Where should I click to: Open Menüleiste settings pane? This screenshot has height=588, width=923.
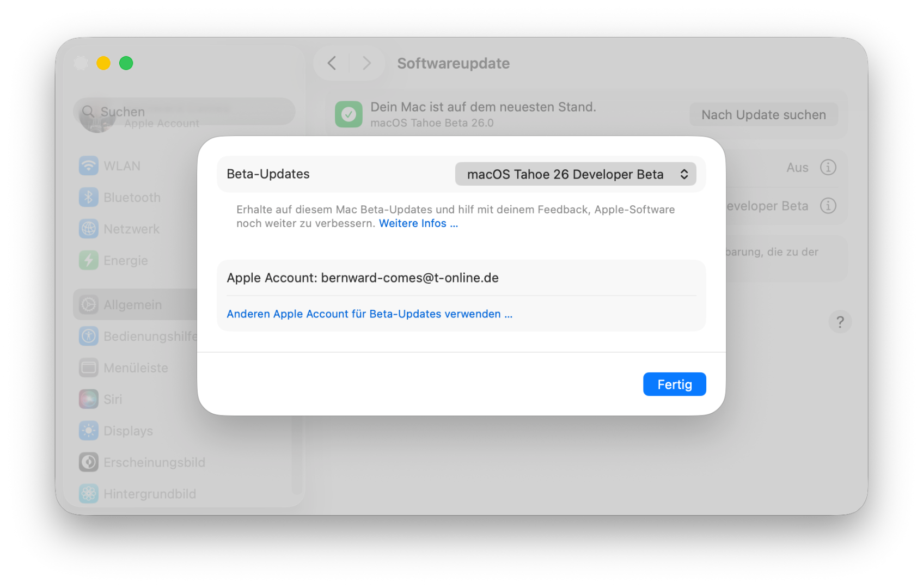tap(136, 368)
